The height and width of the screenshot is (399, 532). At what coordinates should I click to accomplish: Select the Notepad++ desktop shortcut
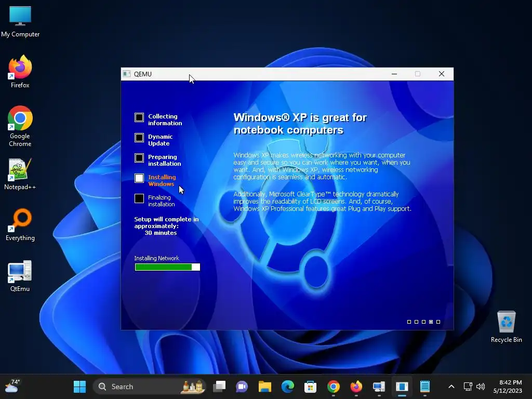pyautogui.click(x=20, y=174)
